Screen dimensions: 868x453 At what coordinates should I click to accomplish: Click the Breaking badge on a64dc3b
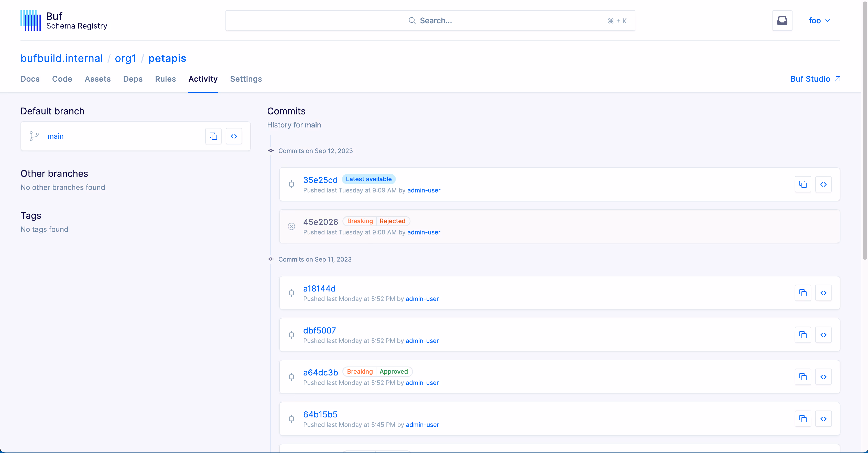coord(360,371)
